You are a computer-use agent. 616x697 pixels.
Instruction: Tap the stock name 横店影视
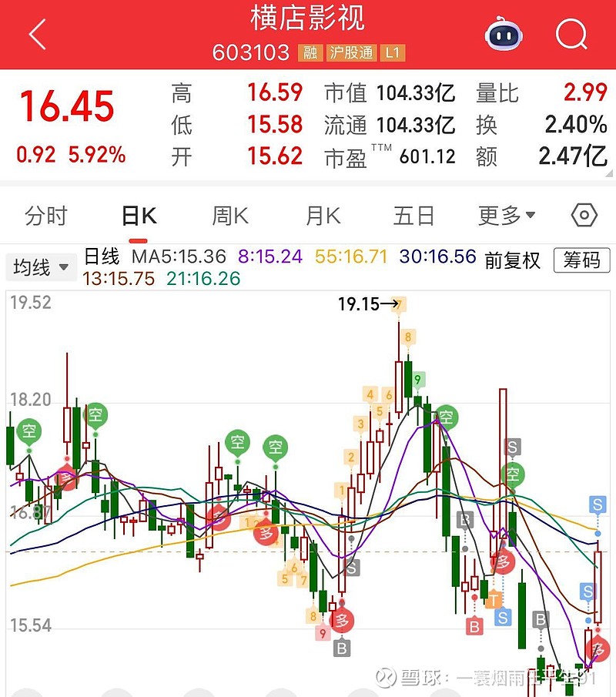pos(307,18)
